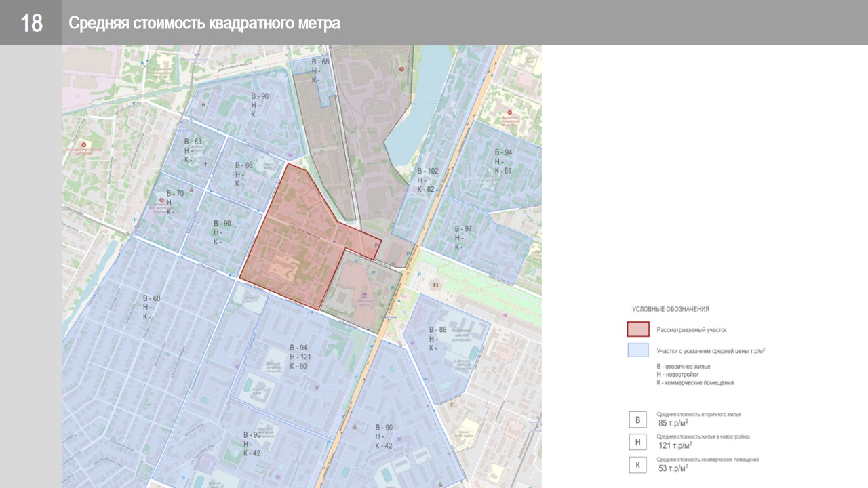Click the title 'Средняя стоимость квадратного метра'
The width and height of the screenshot is (868, 488).
click(x=204, y=24)
